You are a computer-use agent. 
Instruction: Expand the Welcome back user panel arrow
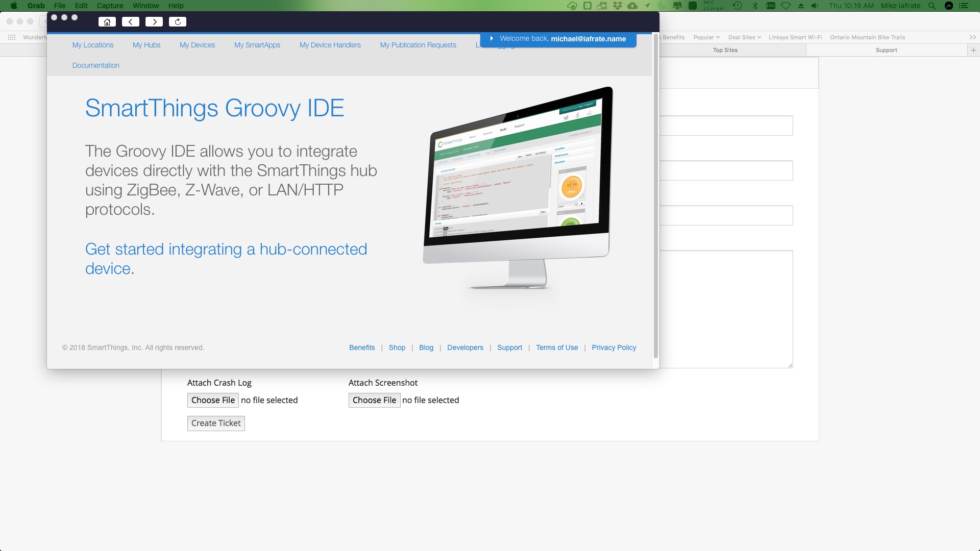tap(491, 38)
